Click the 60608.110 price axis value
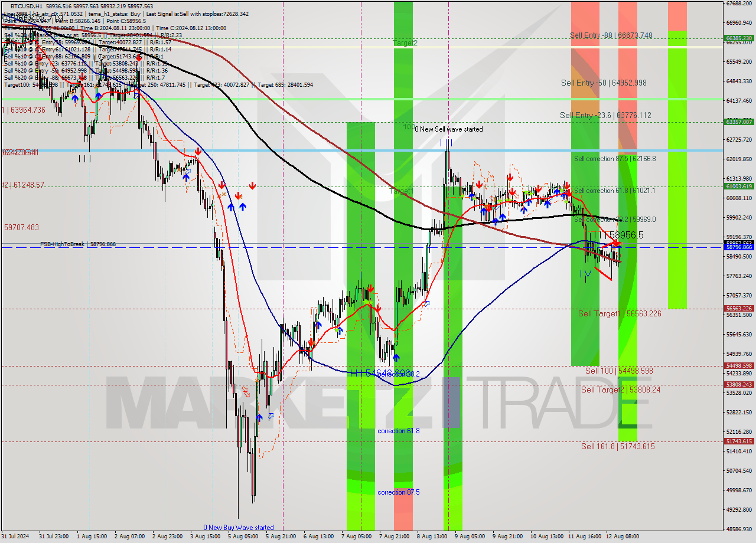The image size is (756, 543). pyautogui.click(x=739, y=198)
